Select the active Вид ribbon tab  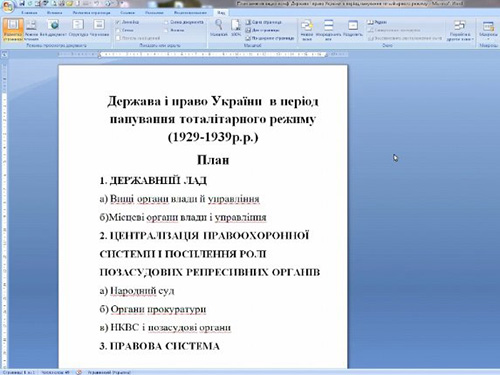pos(221,13)
